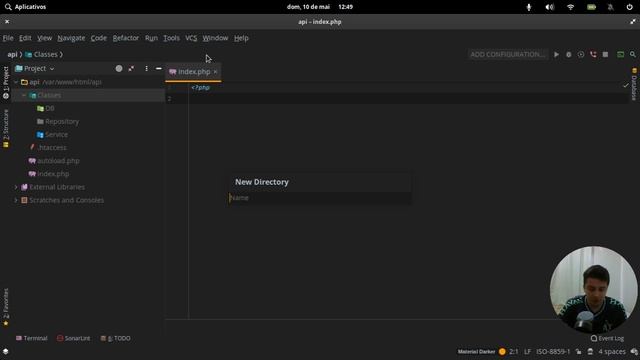640x360 pixels.
Task: Collapse the api root folder
Action: [x=16, y=82]
